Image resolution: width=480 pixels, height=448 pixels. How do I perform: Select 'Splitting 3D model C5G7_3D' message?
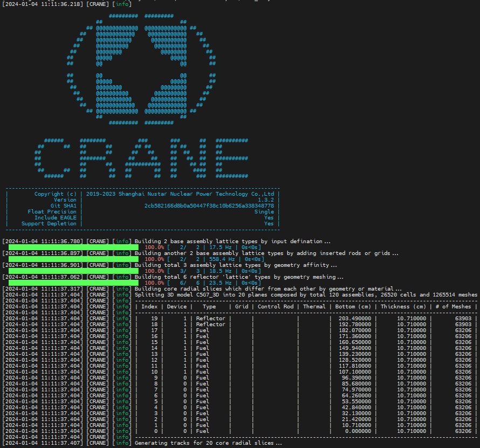point(306,295)
